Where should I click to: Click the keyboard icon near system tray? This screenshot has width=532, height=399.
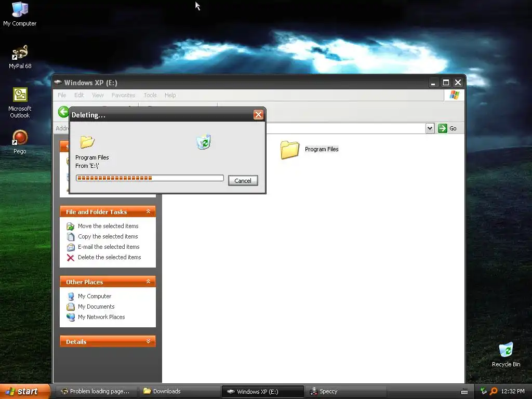click(464, 392)
